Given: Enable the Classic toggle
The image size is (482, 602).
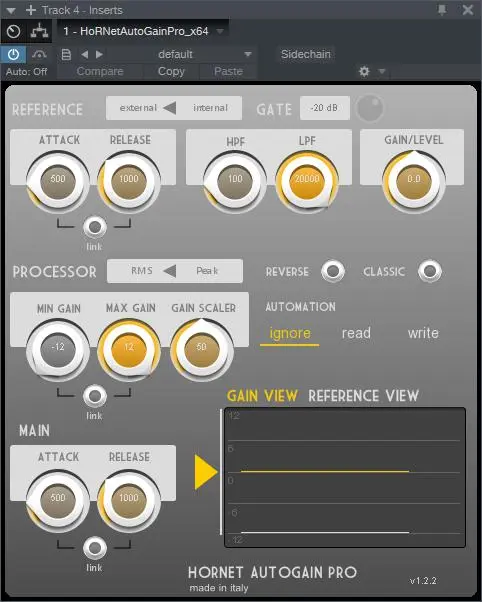Looking at the screenshot, I should 430,271.
